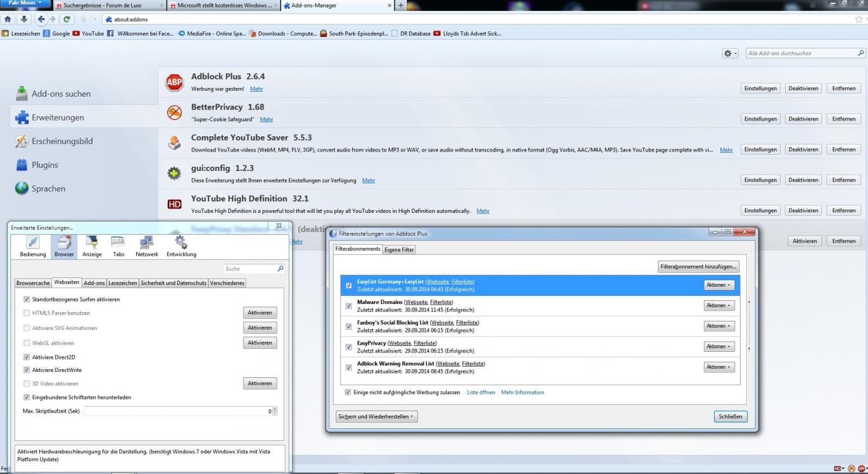Click the Suche field in Erweiterte Einstellungen

point(254,269)
